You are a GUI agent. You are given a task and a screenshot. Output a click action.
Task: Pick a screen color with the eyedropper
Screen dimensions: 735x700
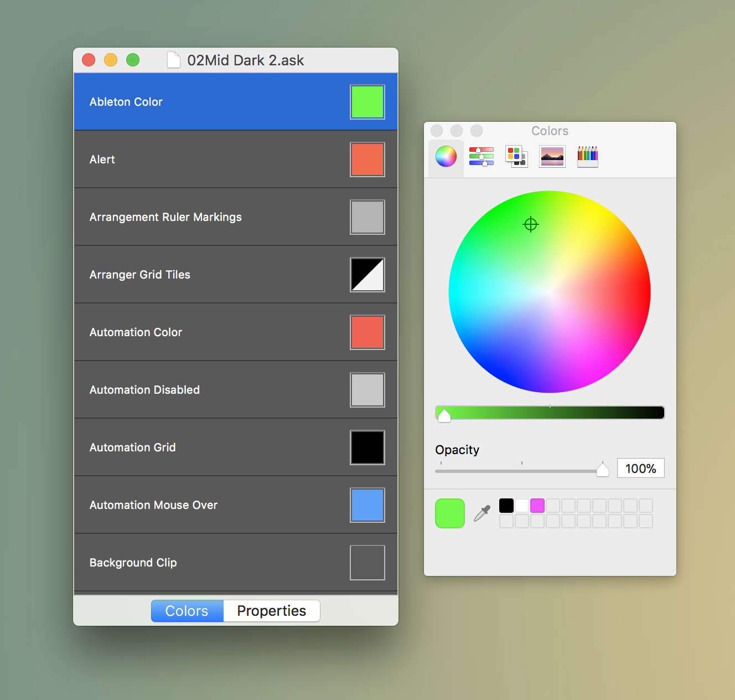point(482,513)
